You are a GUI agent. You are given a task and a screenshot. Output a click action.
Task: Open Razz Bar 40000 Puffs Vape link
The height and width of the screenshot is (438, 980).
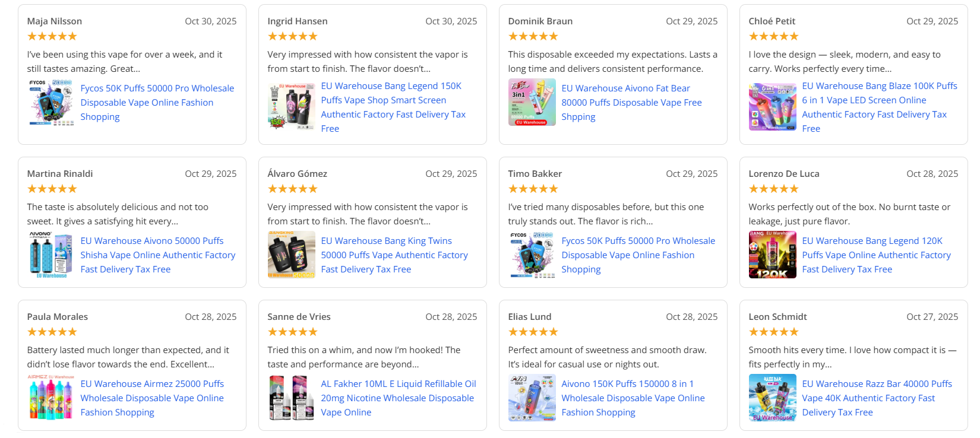click(876, 398)
